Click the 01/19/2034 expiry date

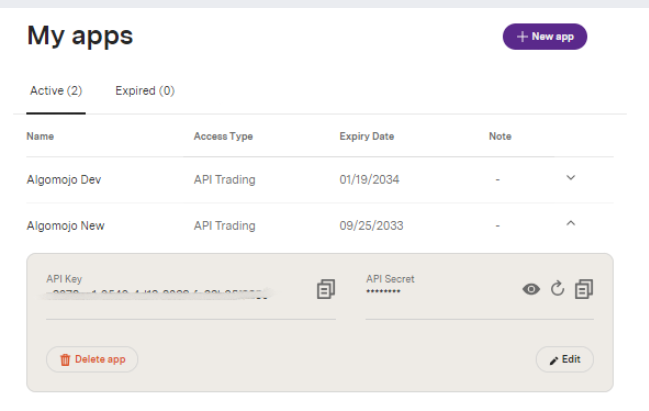371,180
